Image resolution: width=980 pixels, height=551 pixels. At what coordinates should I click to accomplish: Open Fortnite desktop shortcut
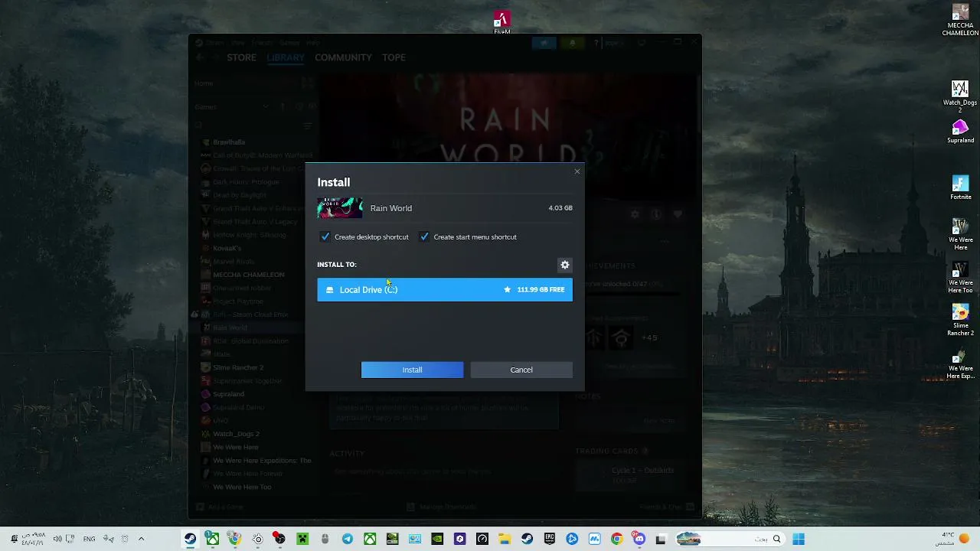point(960,188)
